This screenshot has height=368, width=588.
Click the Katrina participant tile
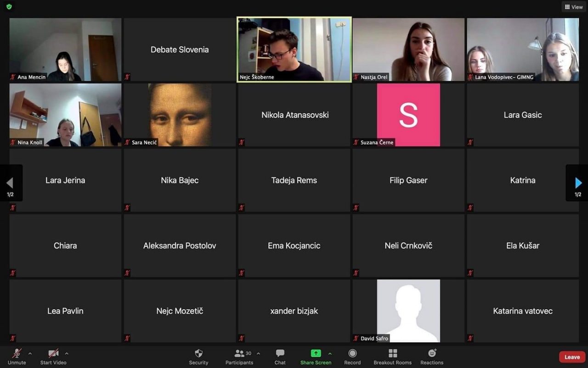(523, 180)
